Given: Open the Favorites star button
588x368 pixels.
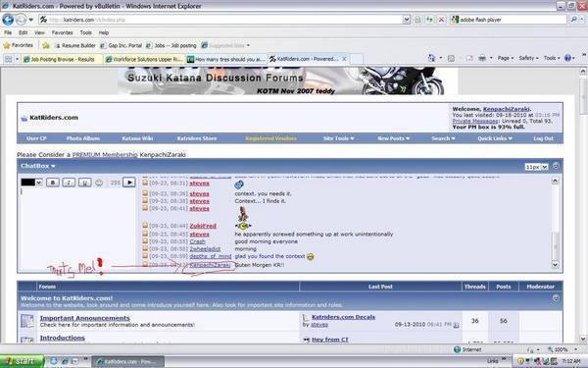Looking at the screenshot, I should pos(18,45).
